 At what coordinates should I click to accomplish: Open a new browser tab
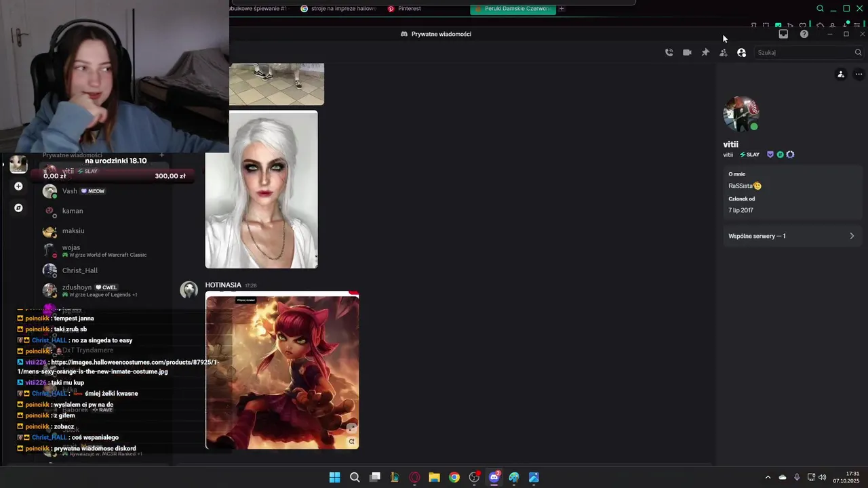561,9
